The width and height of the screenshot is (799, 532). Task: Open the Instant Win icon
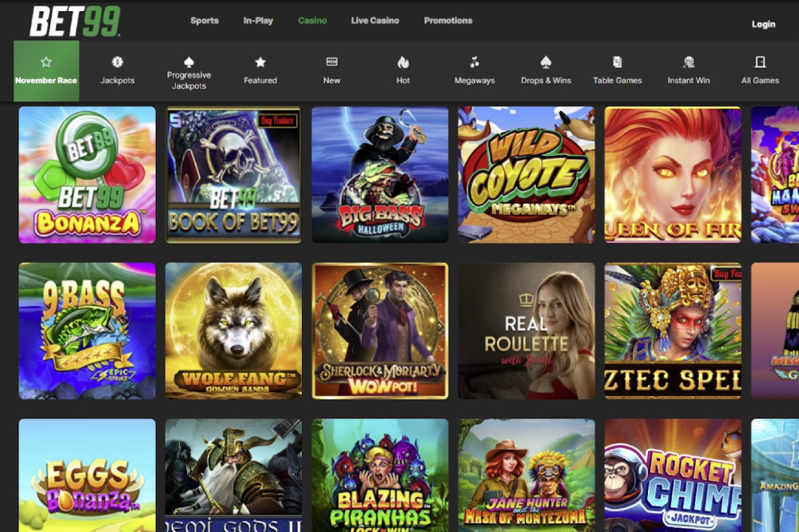pos(689,62)
